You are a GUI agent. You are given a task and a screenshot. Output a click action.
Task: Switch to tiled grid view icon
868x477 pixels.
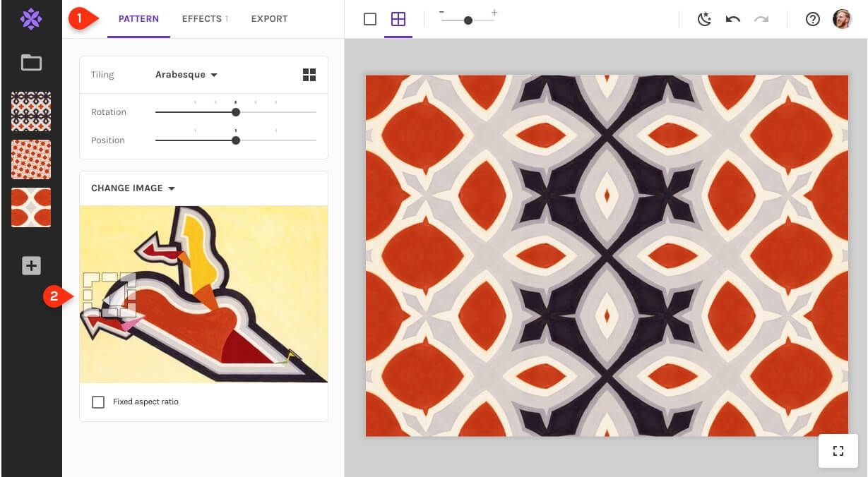pos(398,19)
